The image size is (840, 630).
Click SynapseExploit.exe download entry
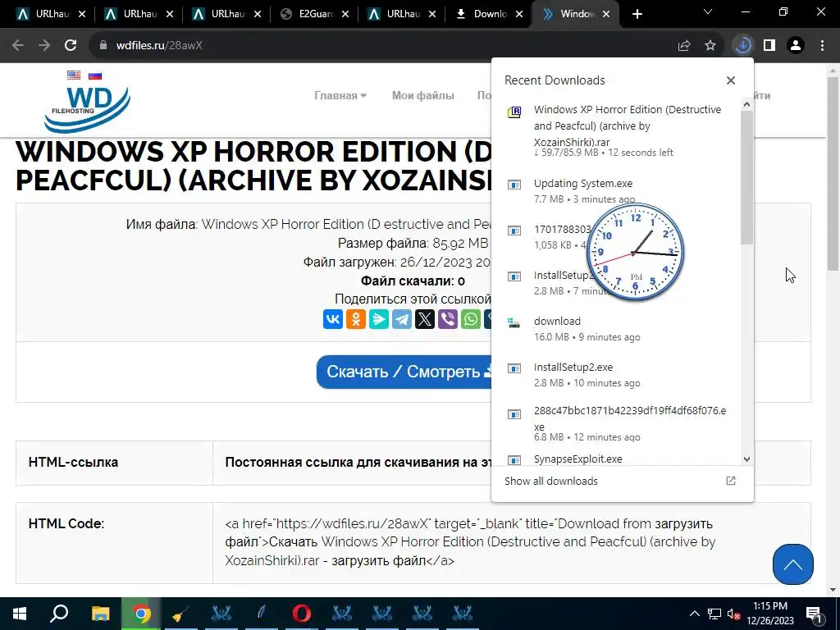(x=617, y=459)
